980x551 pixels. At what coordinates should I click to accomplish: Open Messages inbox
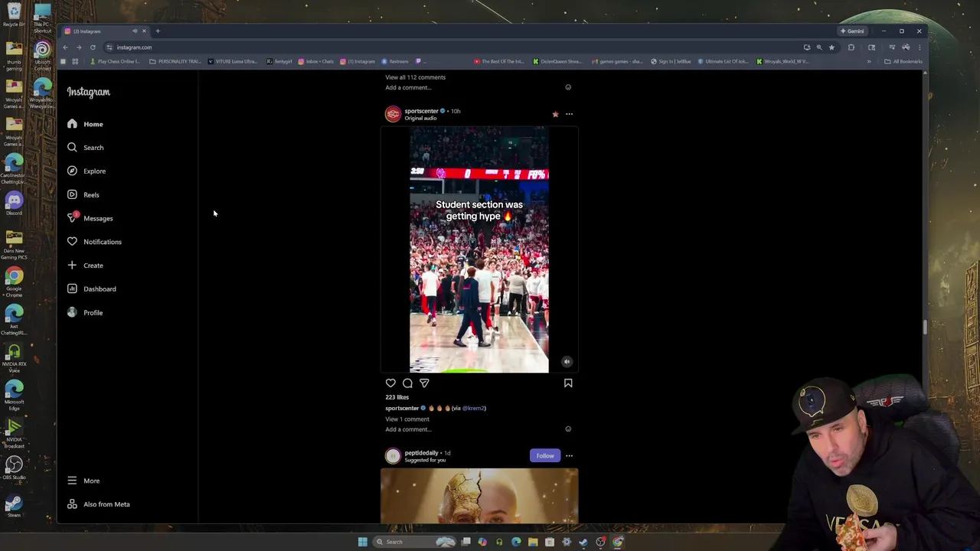[x=90, y=218]
